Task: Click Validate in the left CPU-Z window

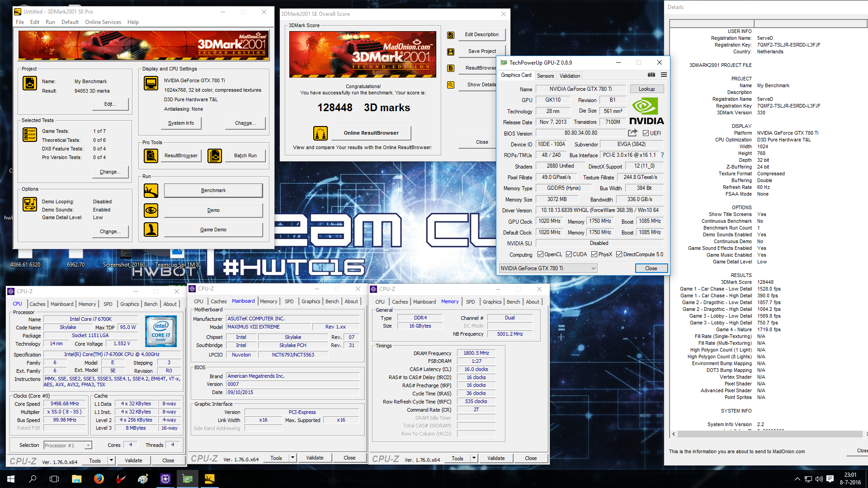Action: [133, 460]
